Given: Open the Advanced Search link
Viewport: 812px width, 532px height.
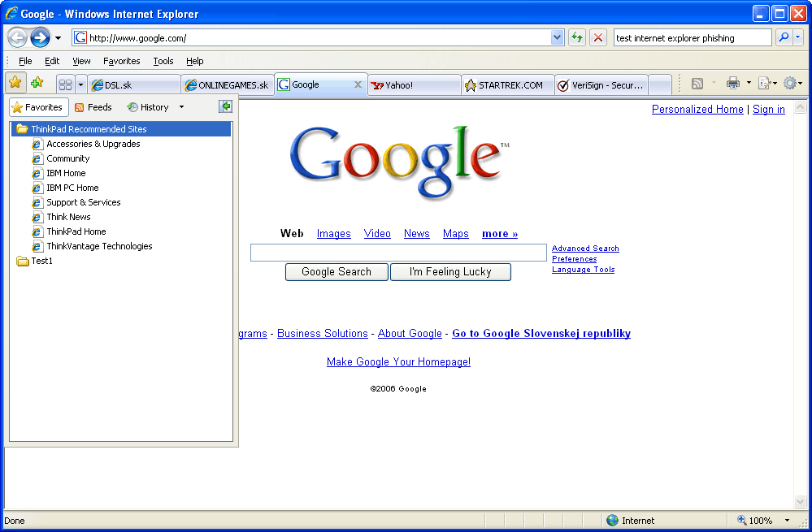Looking at the screenshot, I should pyautogui.click(x=585, y=249).
